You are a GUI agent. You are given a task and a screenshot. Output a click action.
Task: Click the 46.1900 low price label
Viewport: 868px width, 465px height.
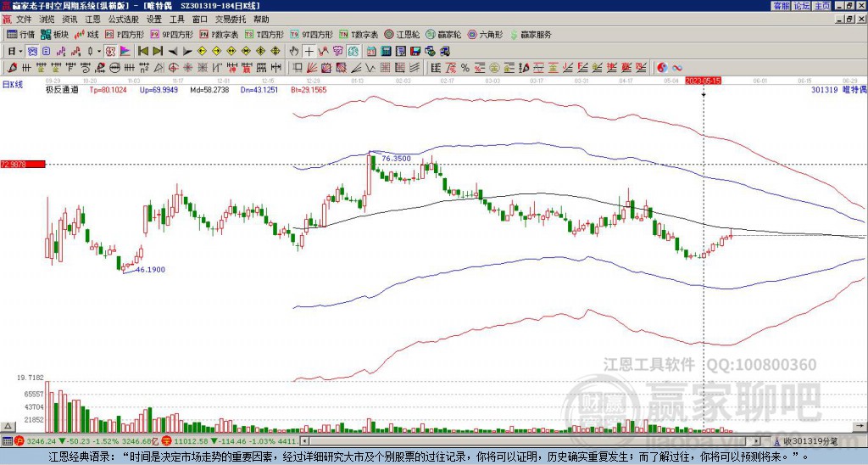(150, 270)
